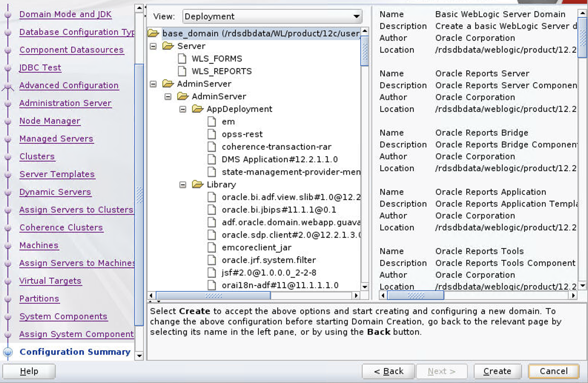Click the AppDeployment folder icon

198,109
